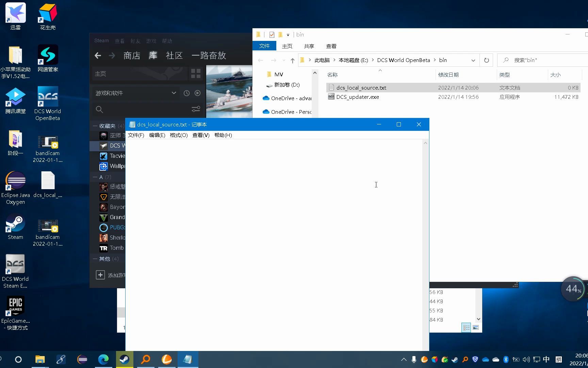This screenshot has width=588, height=368.
Task: Click the Steam library search magnifier
Action: click(99, 109)
